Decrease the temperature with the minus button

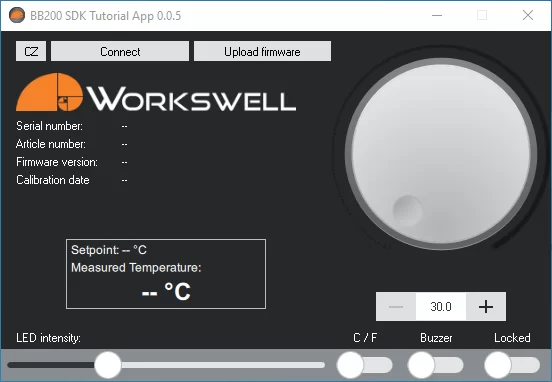396,307
